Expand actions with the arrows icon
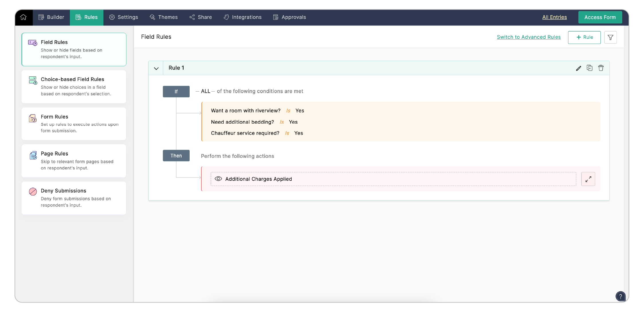 click(x=588, y=179)
